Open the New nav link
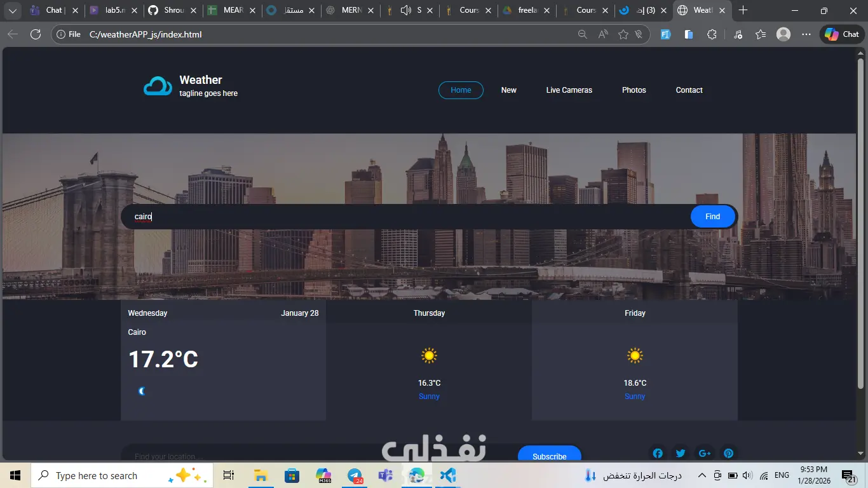The image size is (868, 488). 509,90
